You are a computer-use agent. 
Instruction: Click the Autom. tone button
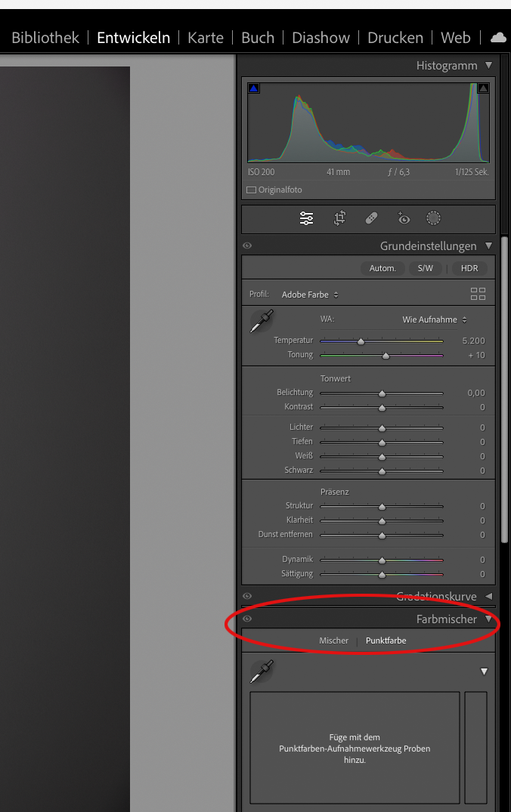[382, 268]
